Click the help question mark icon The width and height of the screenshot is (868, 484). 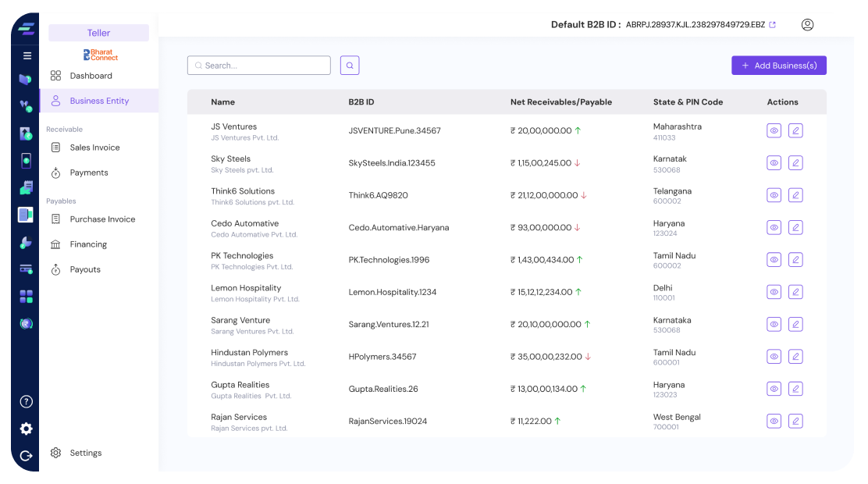pyautogui.click(x=26, y=402)
